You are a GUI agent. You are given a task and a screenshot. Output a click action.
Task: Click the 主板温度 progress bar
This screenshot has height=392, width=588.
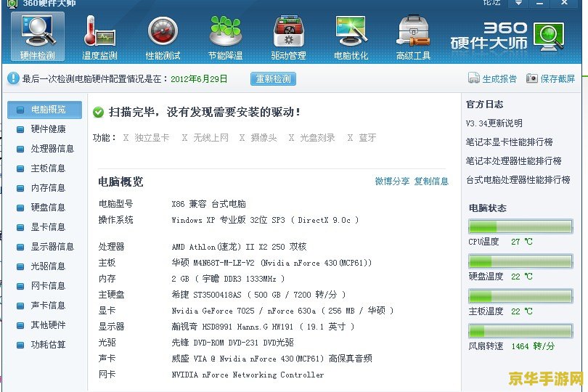[520, 296]
